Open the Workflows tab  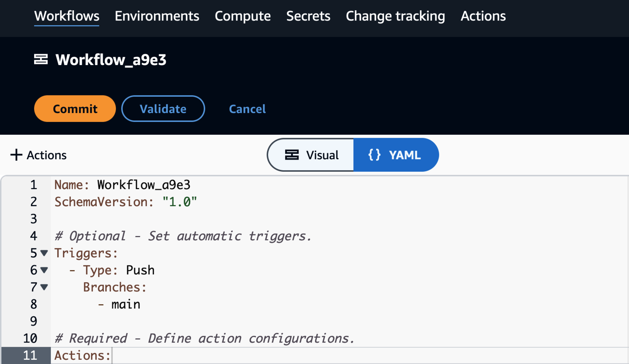pos(66,16)
